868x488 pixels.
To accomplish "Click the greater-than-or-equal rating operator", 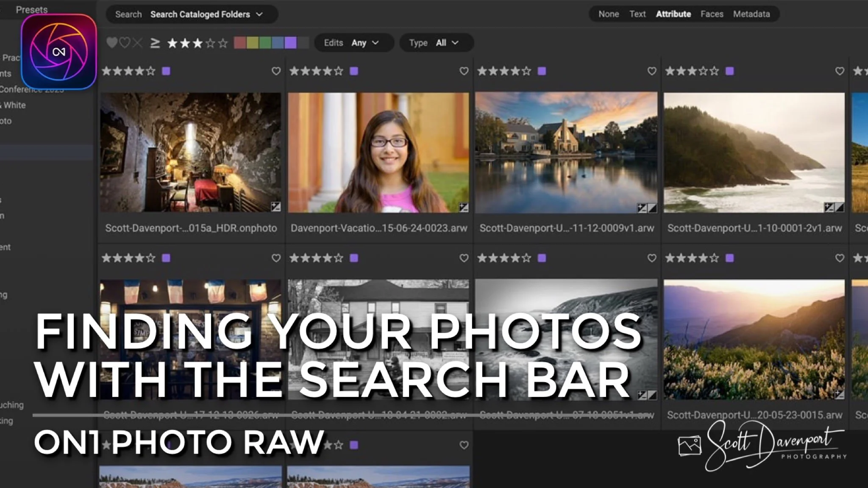I will point(155,43).
